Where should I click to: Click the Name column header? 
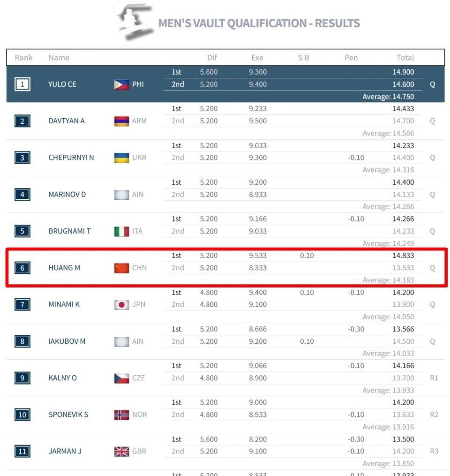[x=59, y=58]
